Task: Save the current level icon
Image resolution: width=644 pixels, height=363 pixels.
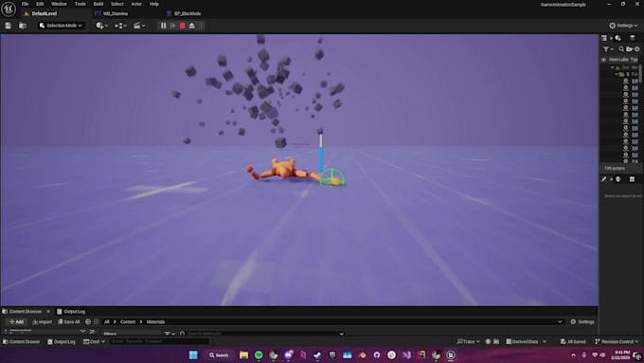Action: pyautogui.click(x=8, y=26)
